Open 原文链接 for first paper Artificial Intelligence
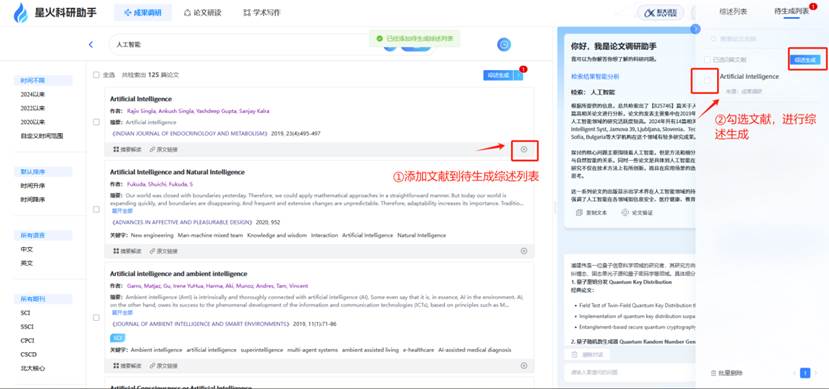 [163, 150]
